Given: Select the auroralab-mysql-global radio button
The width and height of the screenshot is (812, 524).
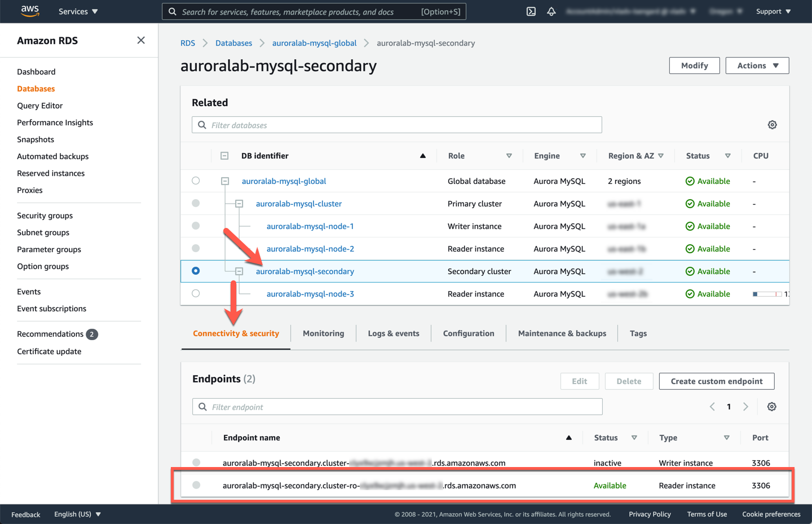Looking at the screenshot, I should pyautogui.click(x=196, y=180).
